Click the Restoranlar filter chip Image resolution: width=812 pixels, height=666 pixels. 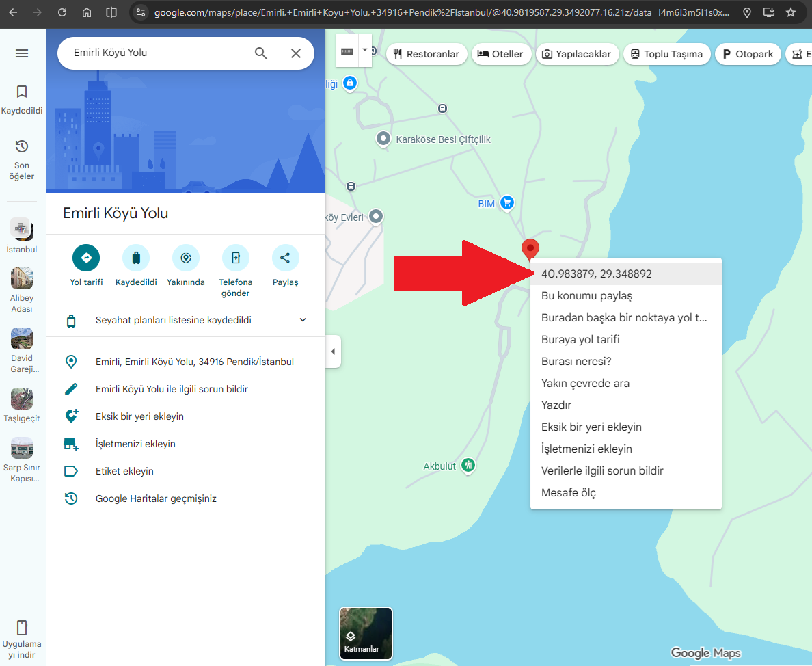427,55
